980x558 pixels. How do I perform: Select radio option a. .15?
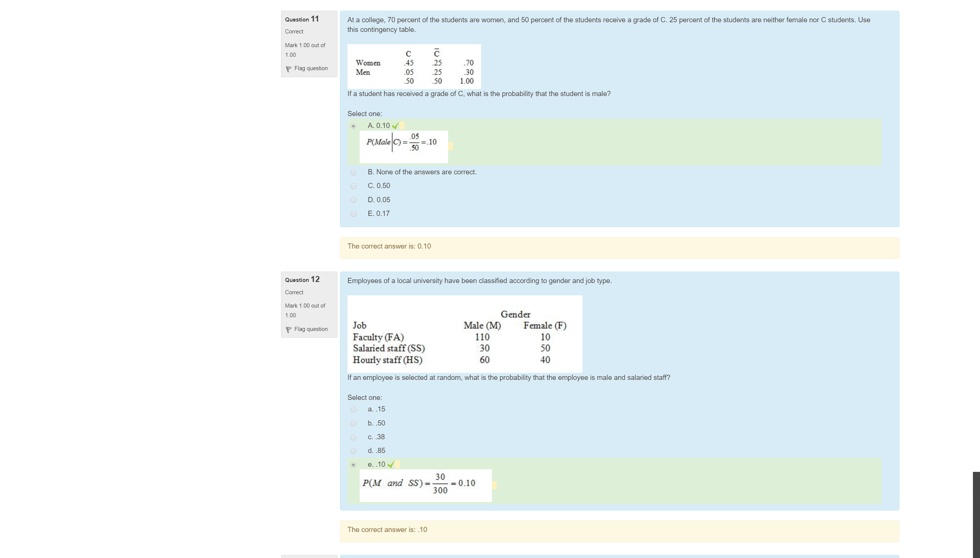tap(353, 410)
